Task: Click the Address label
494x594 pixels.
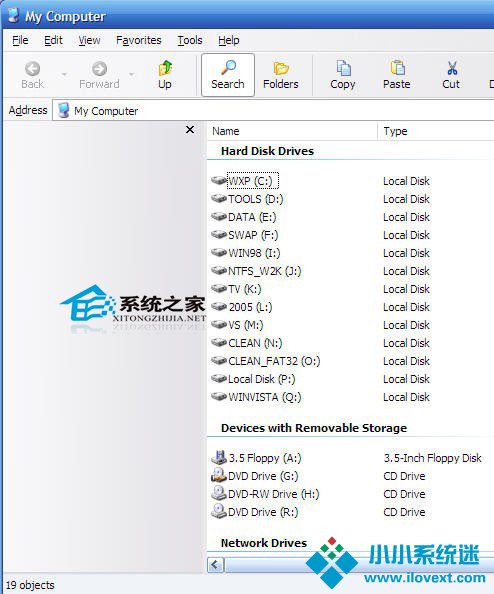Action: (x=28, y=110)
